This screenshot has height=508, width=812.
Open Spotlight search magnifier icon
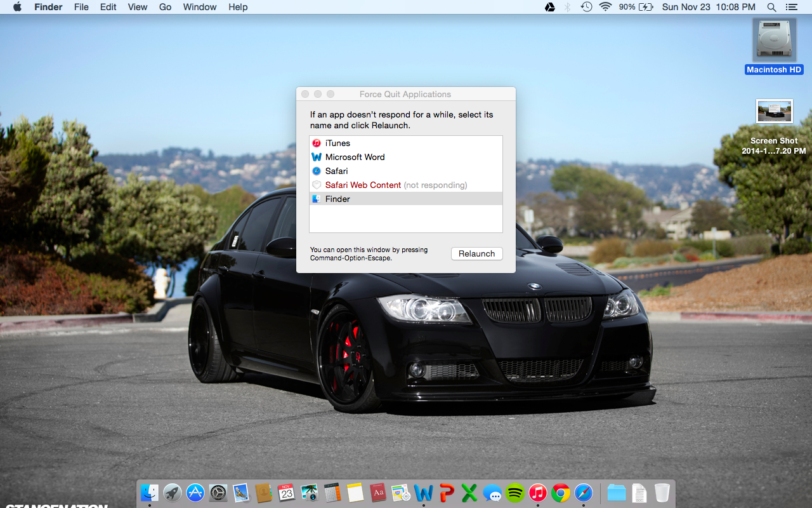[771, 7]
